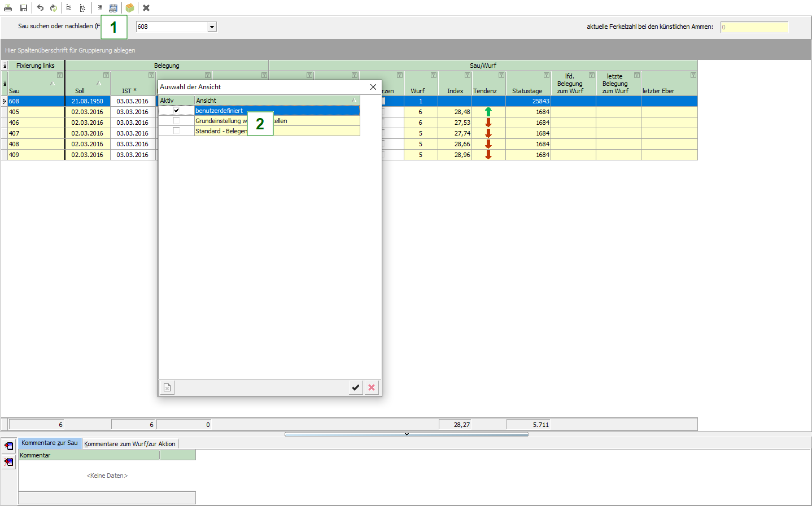Click the save view icon with glasses
This screenshot has width=812, height=506.
point(113,8)
